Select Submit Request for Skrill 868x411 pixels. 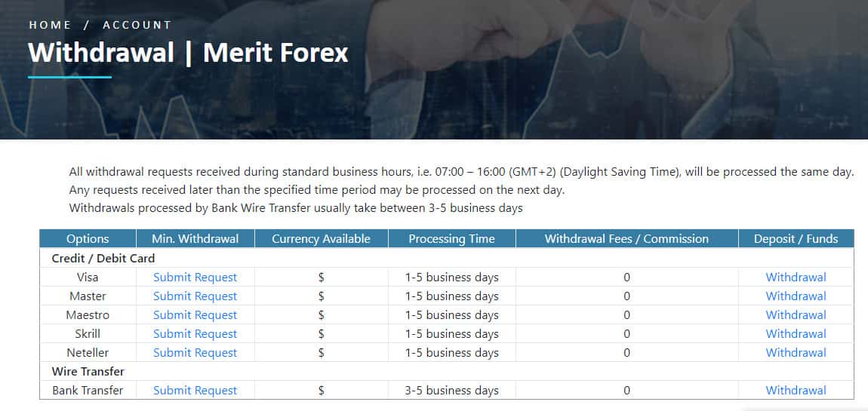click(x=195, y=334)
